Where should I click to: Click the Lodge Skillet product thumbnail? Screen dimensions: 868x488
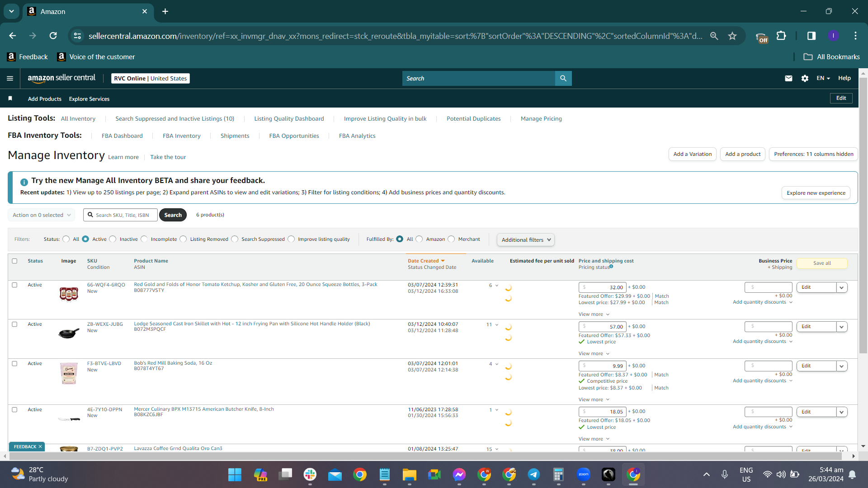(x=69, y=333)
